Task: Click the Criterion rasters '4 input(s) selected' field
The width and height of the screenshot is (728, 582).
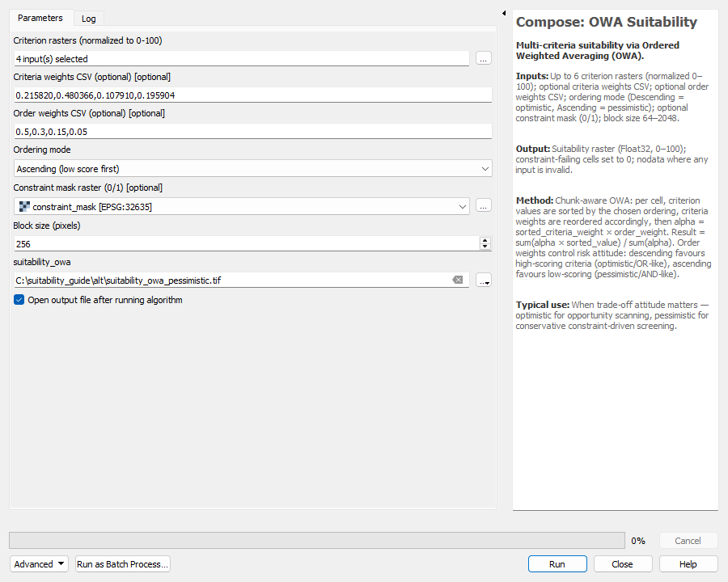Action: tap(241, 59)
